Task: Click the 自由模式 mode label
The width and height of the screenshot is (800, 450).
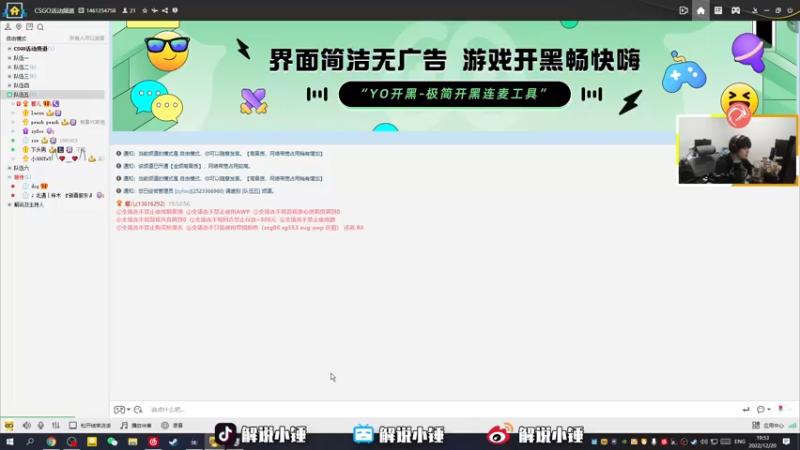Action: click(x=16, y=39)
